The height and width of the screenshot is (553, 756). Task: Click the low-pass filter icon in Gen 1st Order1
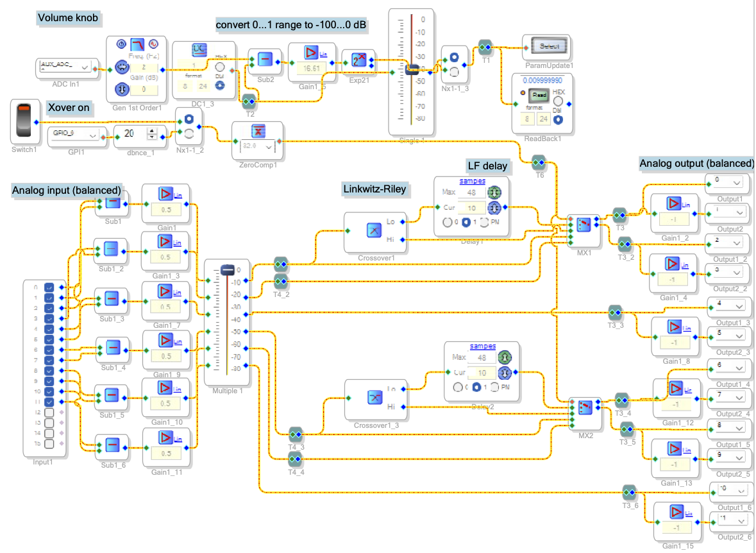137,44
